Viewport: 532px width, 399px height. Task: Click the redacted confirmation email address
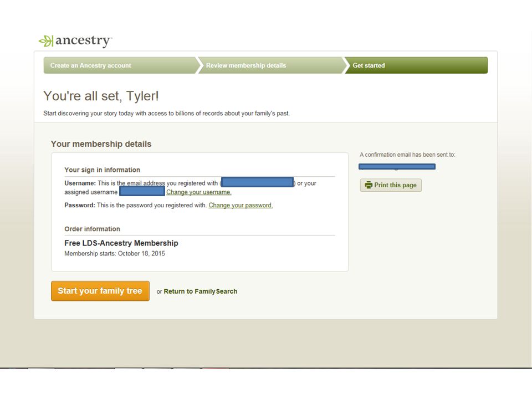pyautogui.click(x=397, y=166)
